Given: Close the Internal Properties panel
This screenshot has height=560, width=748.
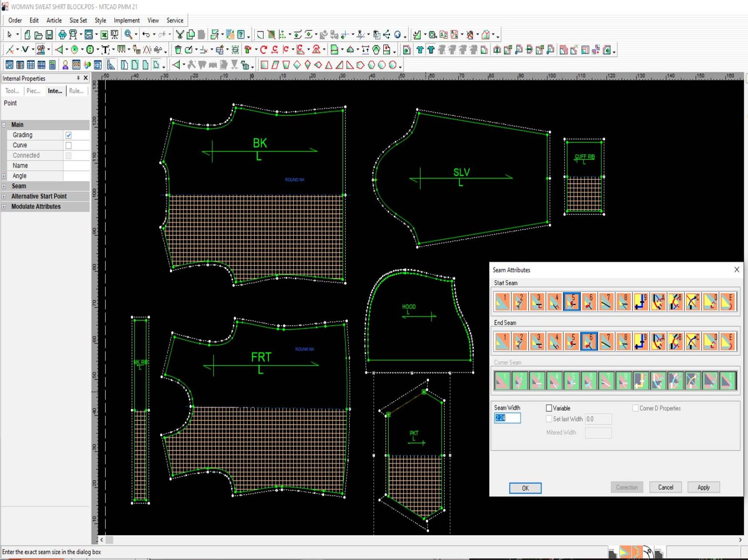Looking at the screenshot, I should [x=86, y=78].
